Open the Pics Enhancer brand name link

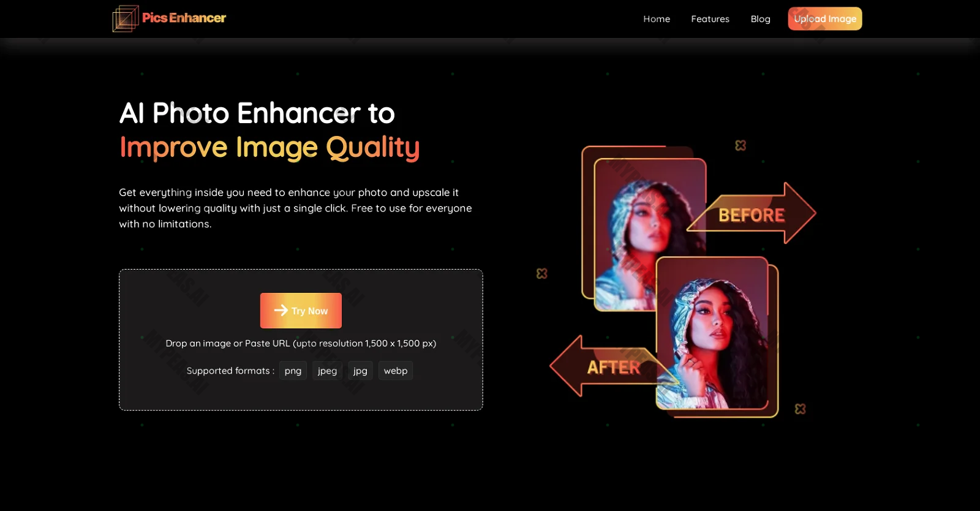tap(184, 18)
